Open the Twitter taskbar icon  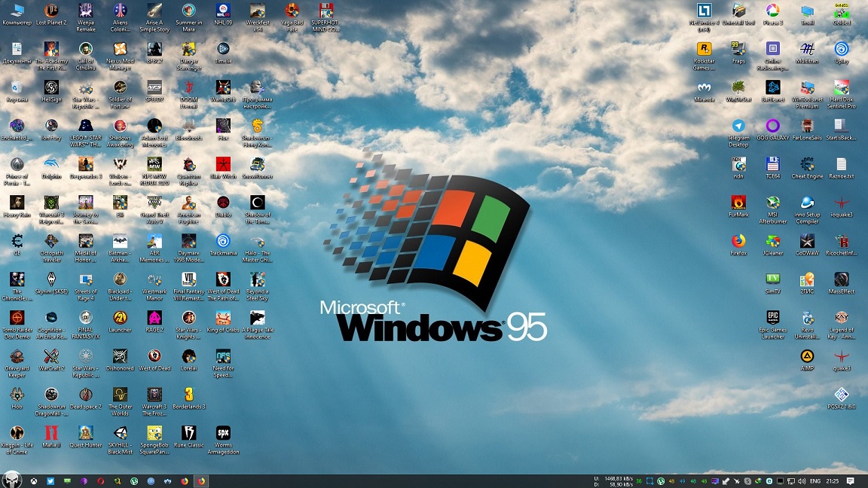(x=50, y=481)
